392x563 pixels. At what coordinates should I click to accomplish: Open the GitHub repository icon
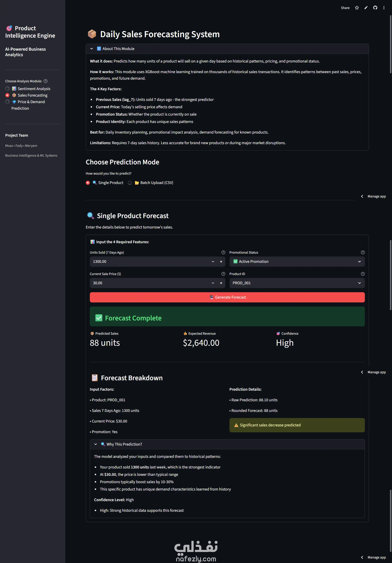375,8
